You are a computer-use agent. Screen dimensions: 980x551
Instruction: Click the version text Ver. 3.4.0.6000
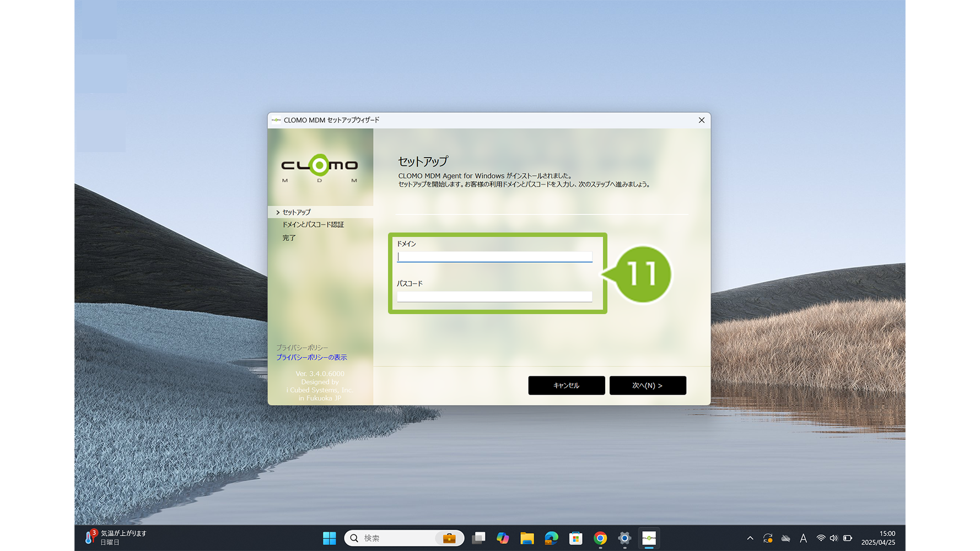click(320, 374)
